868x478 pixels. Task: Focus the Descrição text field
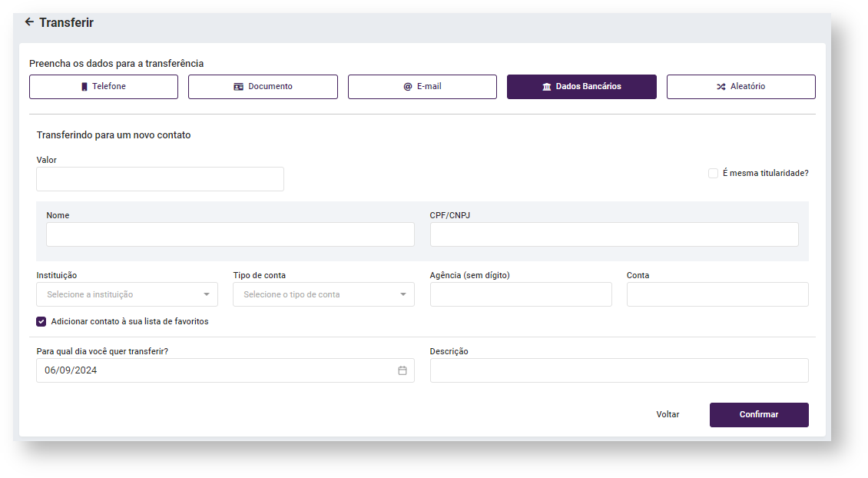(x=618, y=370)
